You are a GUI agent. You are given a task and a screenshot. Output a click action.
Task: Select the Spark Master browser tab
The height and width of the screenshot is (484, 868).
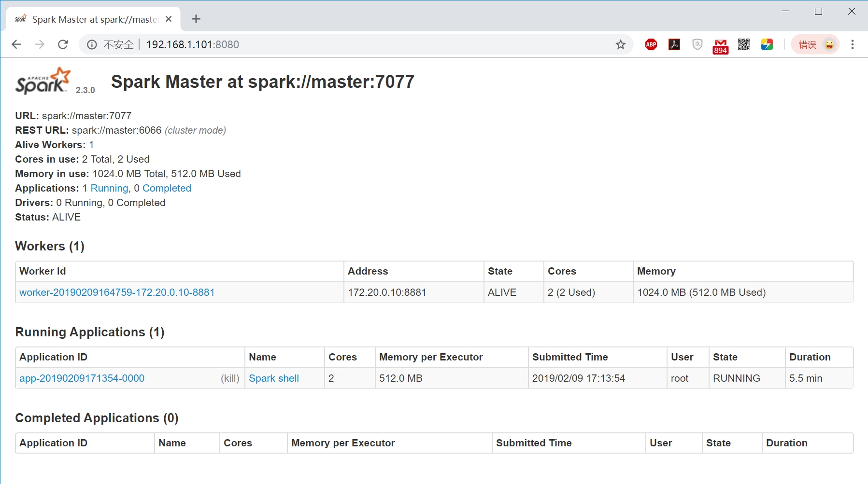coord(93,19)
